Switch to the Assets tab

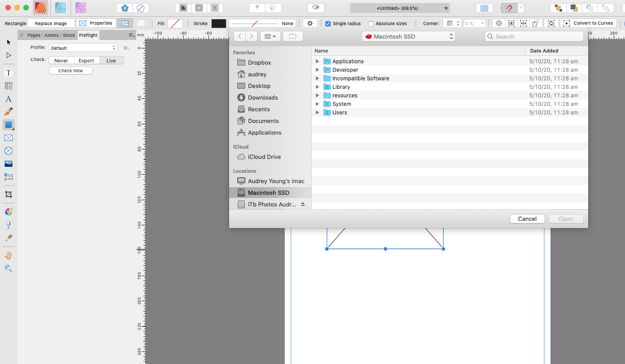[51, 35]
